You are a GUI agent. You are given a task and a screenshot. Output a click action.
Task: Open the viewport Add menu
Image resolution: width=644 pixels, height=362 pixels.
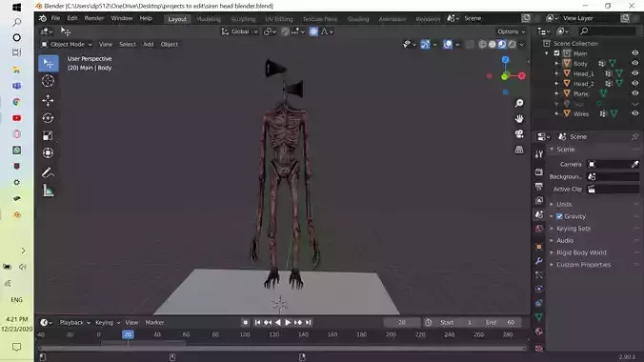[x=149, y=45]
